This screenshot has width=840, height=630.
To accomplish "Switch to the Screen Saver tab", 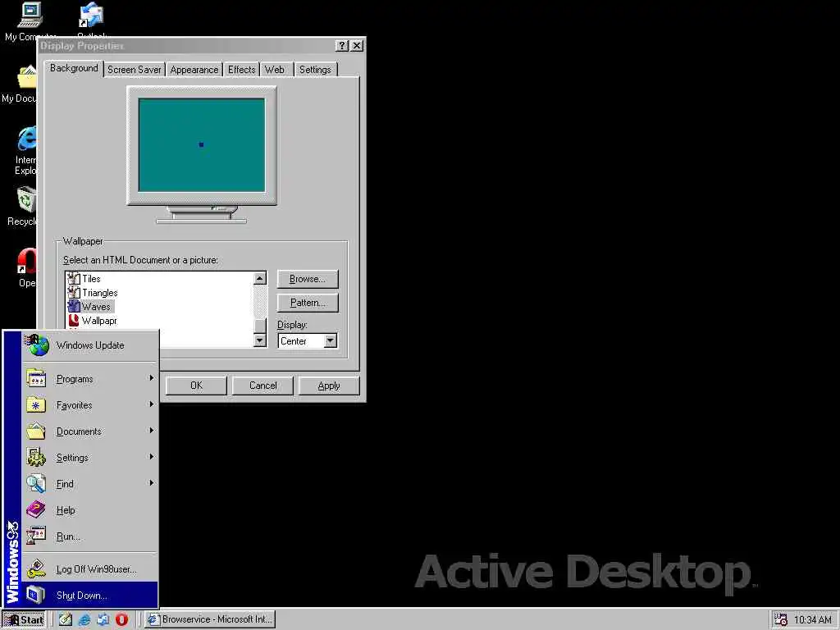I will pyautogui.click(x=134, y=70).
